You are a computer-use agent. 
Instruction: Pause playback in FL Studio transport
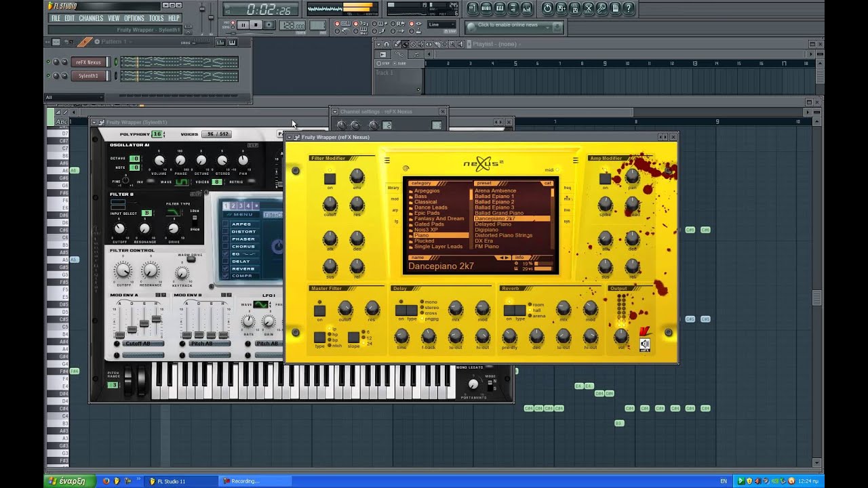[243, 25]
